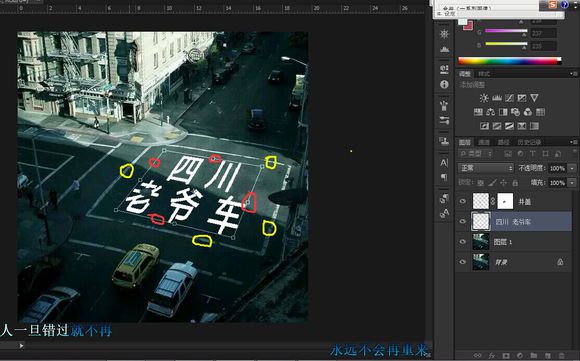Open the Histogram panel from collapsed dock
Screen dimensions: 580x361
[444, 49]
